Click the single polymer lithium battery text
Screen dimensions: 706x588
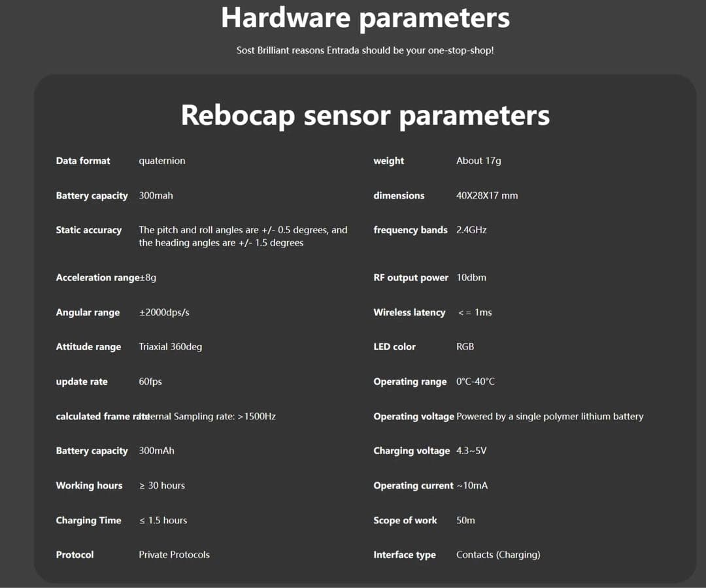pos(550,416)
